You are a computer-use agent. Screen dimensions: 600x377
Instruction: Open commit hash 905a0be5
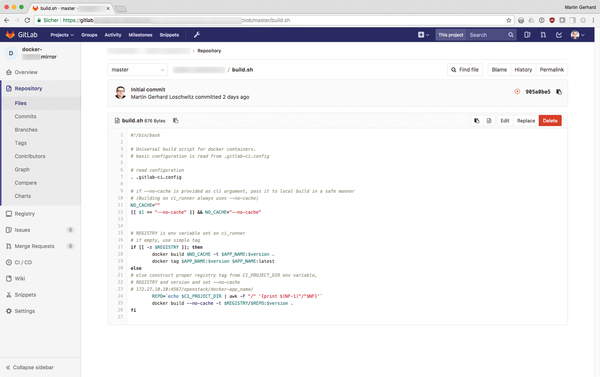538,92
